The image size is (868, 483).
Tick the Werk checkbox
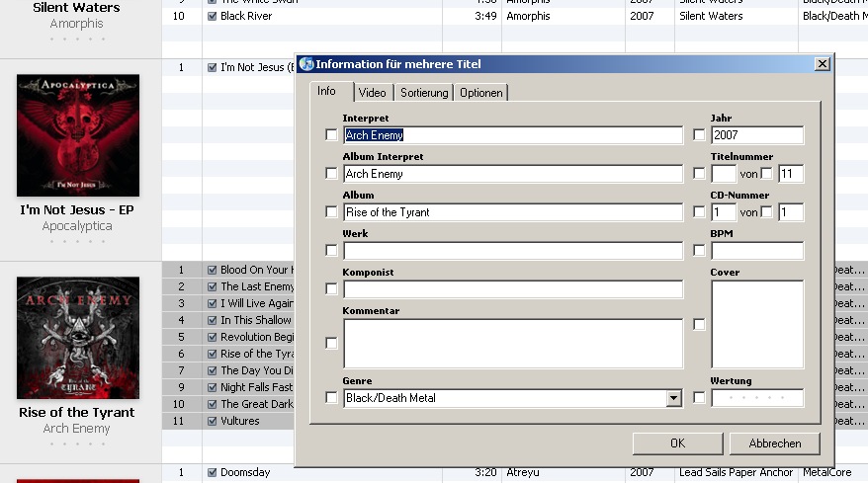pos(331,251)
